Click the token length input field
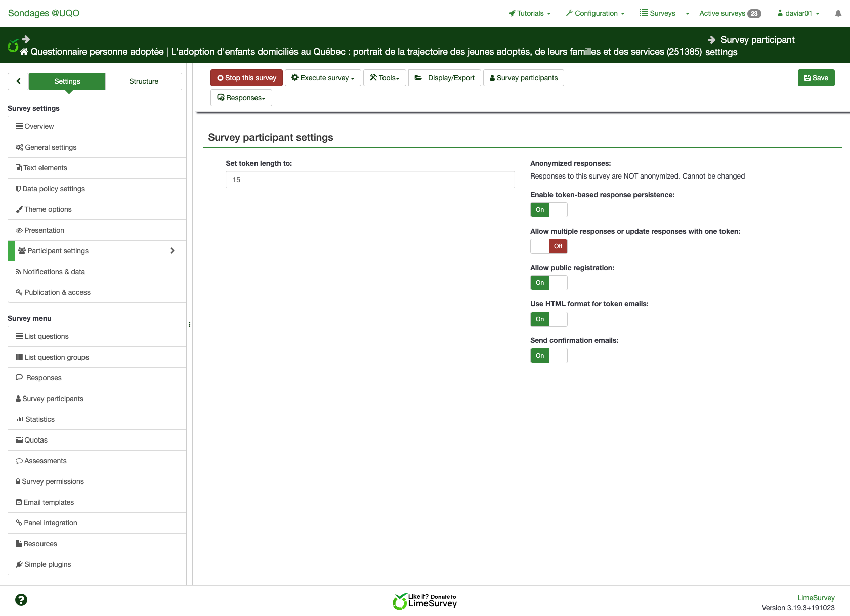Viewport: 850px width, 616px height. [x=370, y=180]
